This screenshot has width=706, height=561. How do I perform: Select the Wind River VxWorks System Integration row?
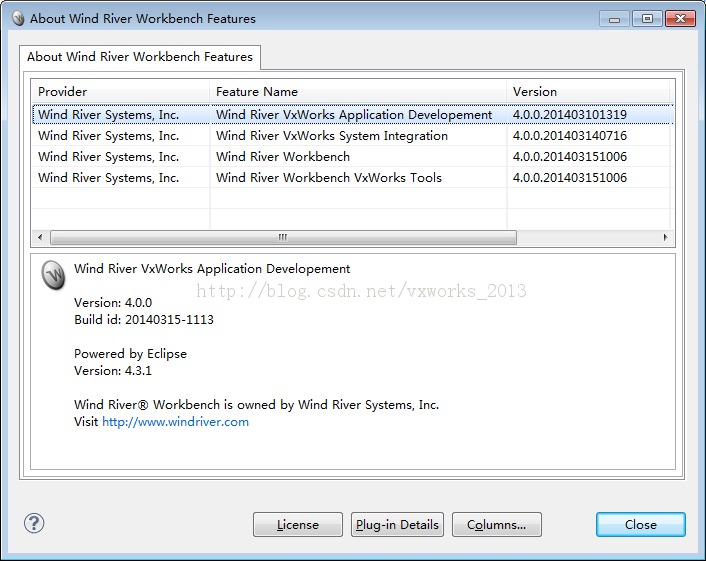pyautogui.click(x=352, y=136)
